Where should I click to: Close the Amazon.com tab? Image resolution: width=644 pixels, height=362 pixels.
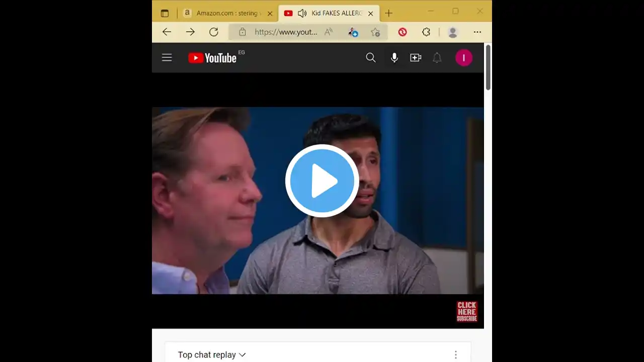click(270, 14)
